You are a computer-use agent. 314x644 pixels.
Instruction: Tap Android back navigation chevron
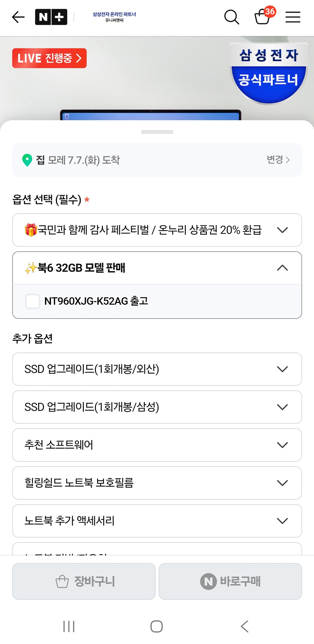[244, 626]
